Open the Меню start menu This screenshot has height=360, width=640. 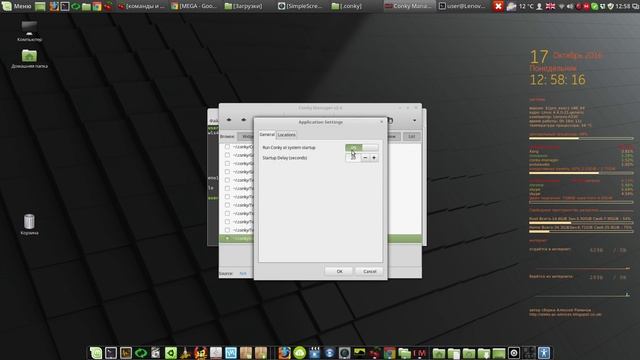17,6
